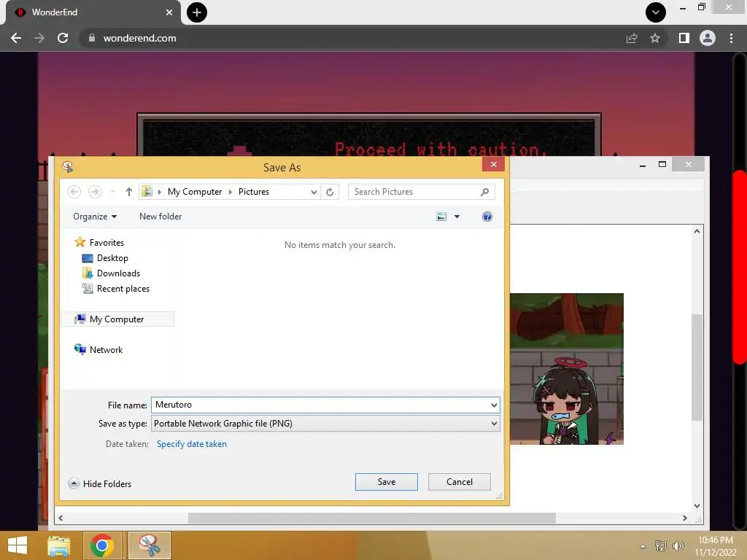Click Pictures in the path breadcrumb
Screen dimensions: 747x560
tap(253, 192)
